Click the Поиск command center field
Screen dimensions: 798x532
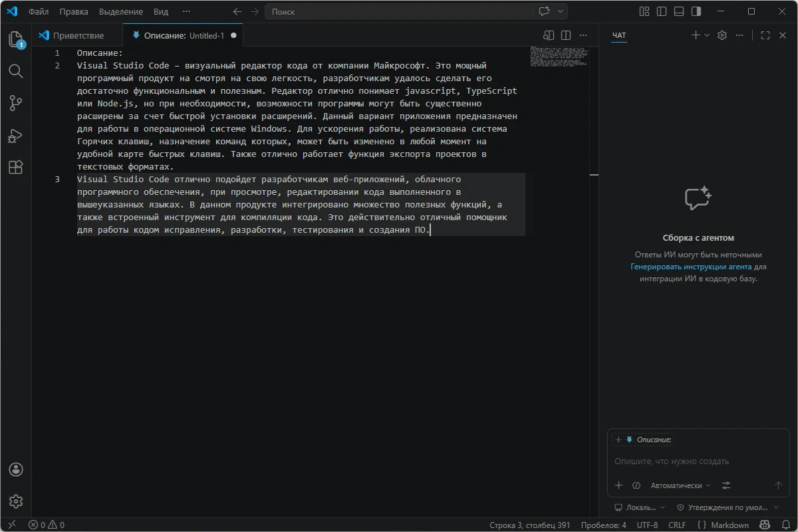(399, 11)
